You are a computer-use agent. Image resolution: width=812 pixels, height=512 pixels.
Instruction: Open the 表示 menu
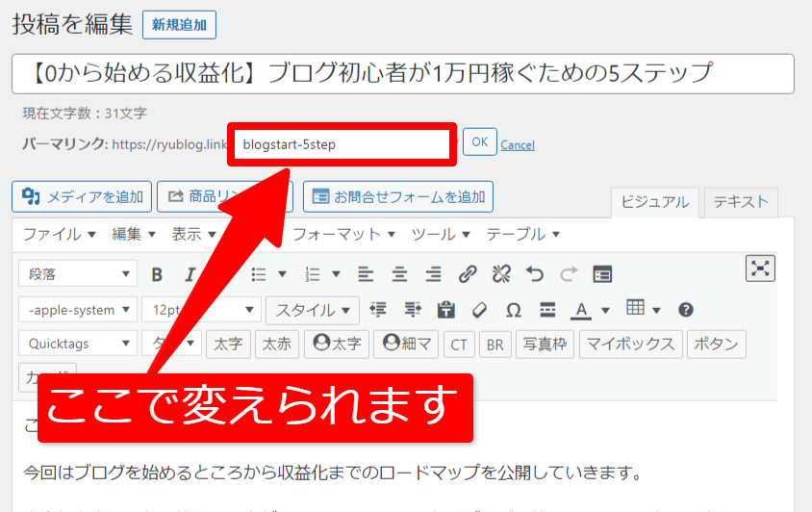(x=193, y=234)
